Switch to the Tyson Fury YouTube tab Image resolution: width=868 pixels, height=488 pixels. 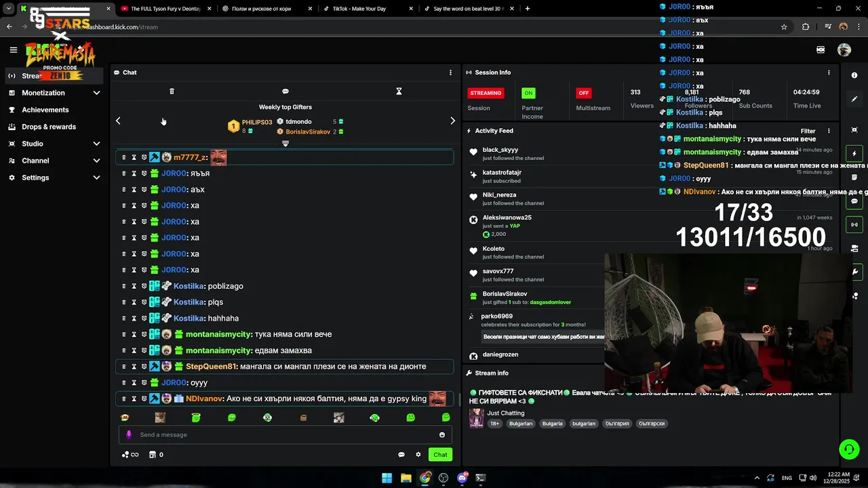[166, 9]
